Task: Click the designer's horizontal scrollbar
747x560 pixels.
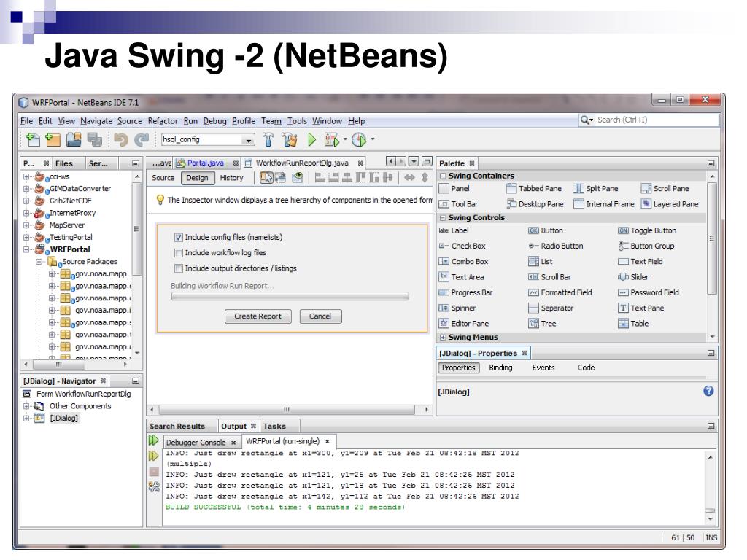Action: [x=287, y=410]
